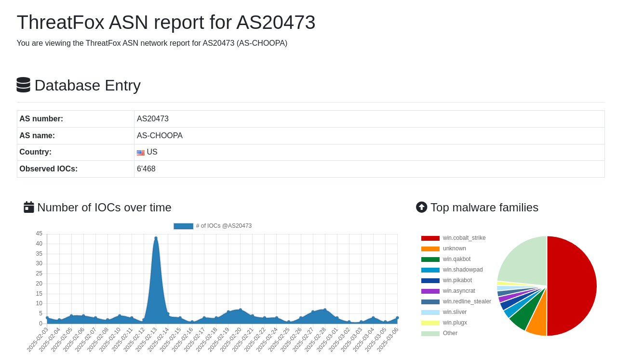Click the AS-CHOOPA value in table

160,136
